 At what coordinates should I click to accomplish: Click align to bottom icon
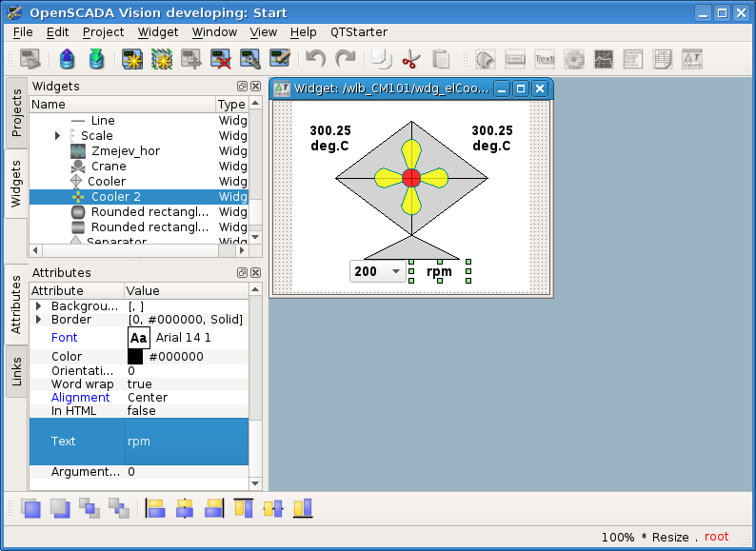pyautogui.click(x=303, y=508)
